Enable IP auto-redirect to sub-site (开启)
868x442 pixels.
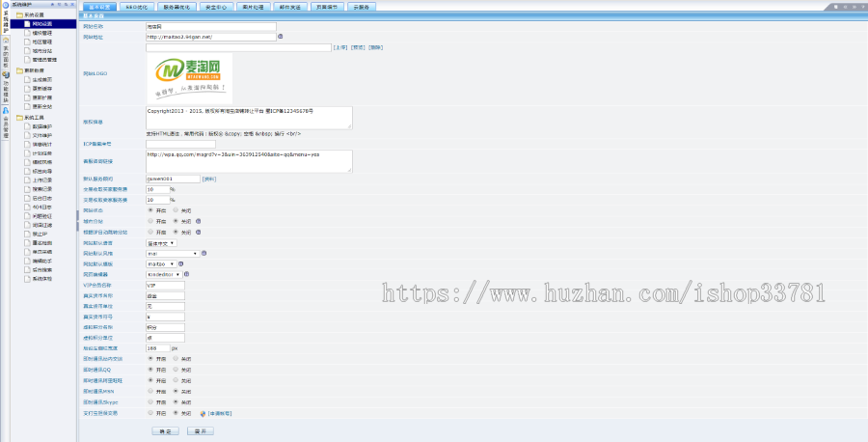click(150, 232)
